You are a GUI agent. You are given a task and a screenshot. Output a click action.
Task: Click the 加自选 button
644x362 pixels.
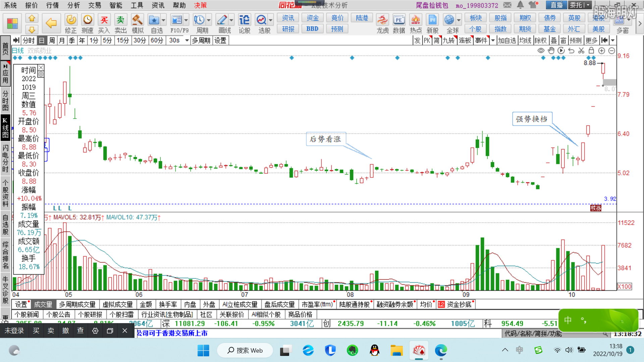[x=507, y=41]
